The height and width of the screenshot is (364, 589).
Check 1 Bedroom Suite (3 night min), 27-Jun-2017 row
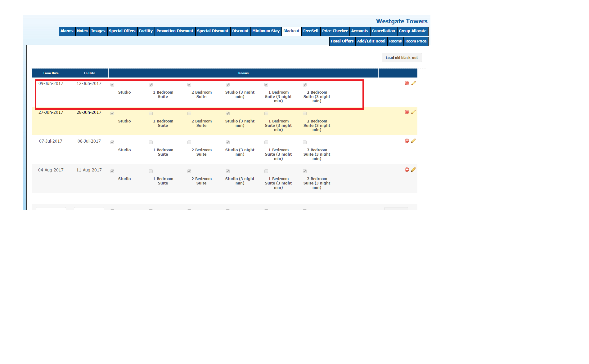tap(266, 113)
